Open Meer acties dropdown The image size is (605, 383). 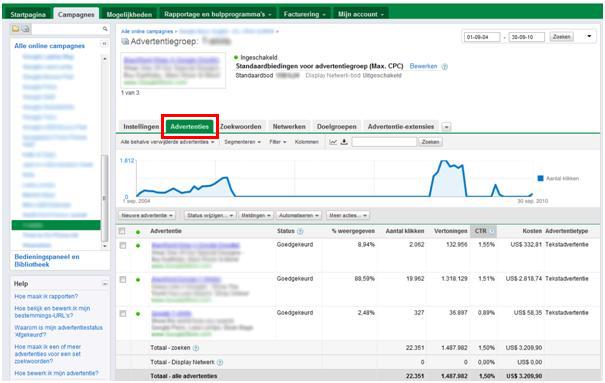(x=348, y=215)
